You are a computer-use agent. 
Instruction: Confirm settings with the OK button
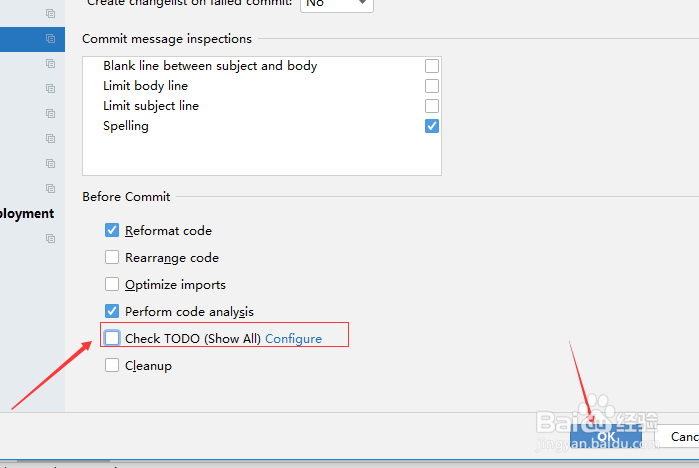606,436
